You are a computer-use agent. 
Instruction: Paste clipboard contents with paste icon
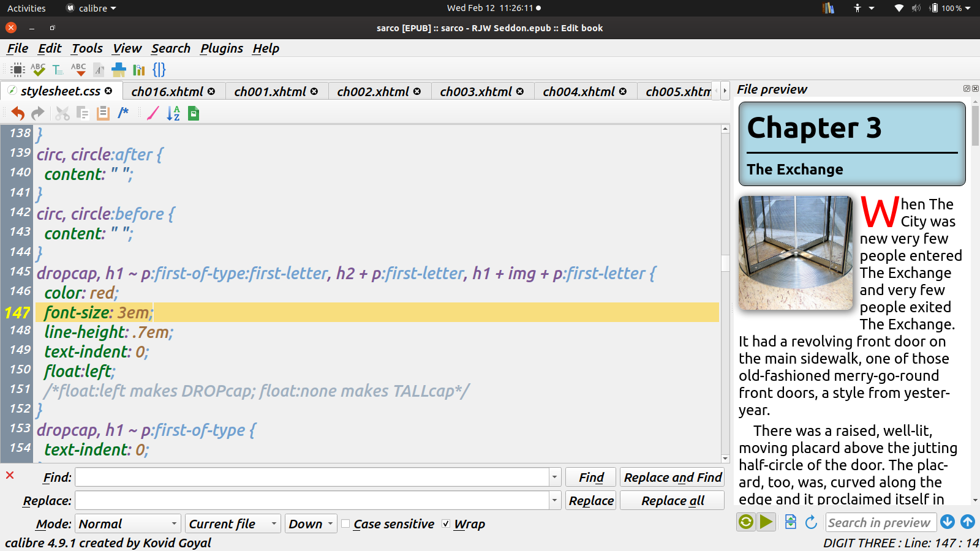coord(103,113)
